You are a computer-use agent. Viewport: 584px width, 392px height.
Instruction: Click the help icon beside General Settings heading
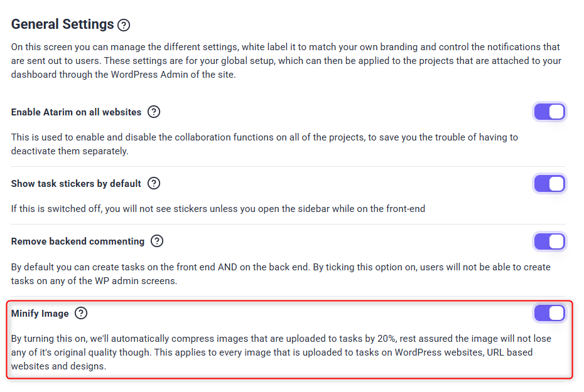(x=124, y=25)
